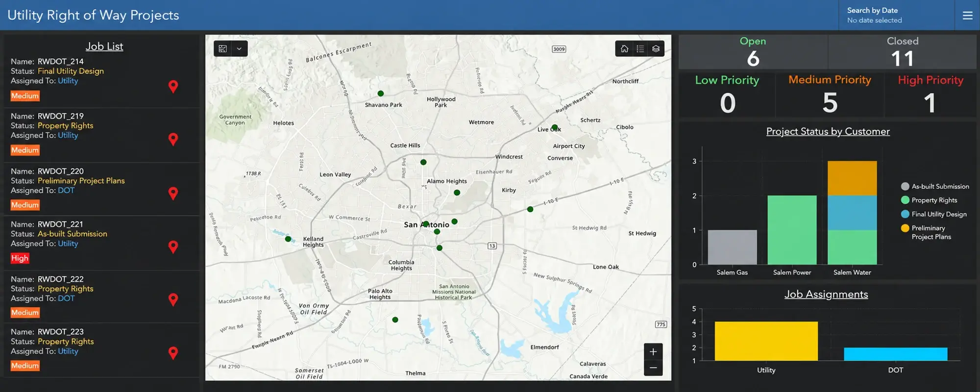Click the location pin for RWDOT_222
The image size is (980, 392).
coord(173,300)
